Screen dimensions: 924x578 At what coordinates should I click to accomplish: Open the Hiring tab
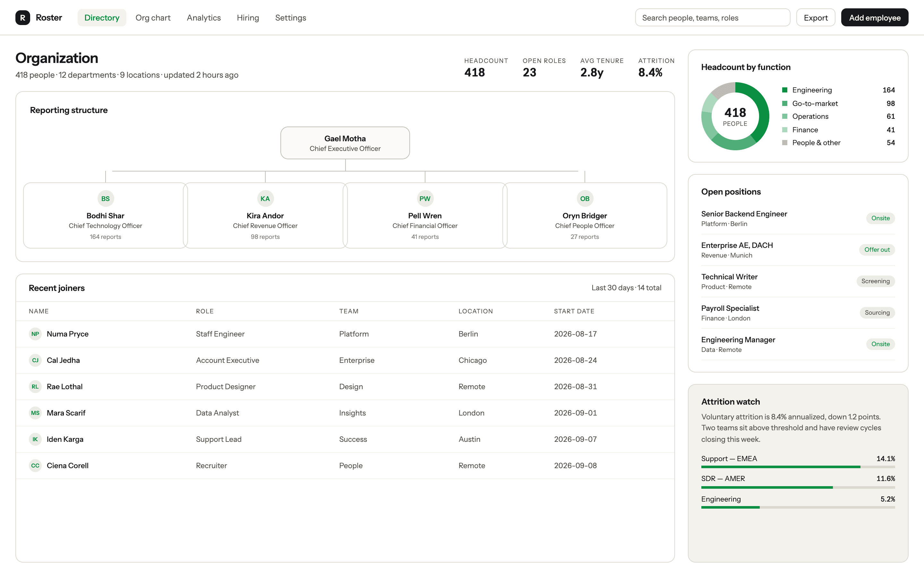[248, 18]
